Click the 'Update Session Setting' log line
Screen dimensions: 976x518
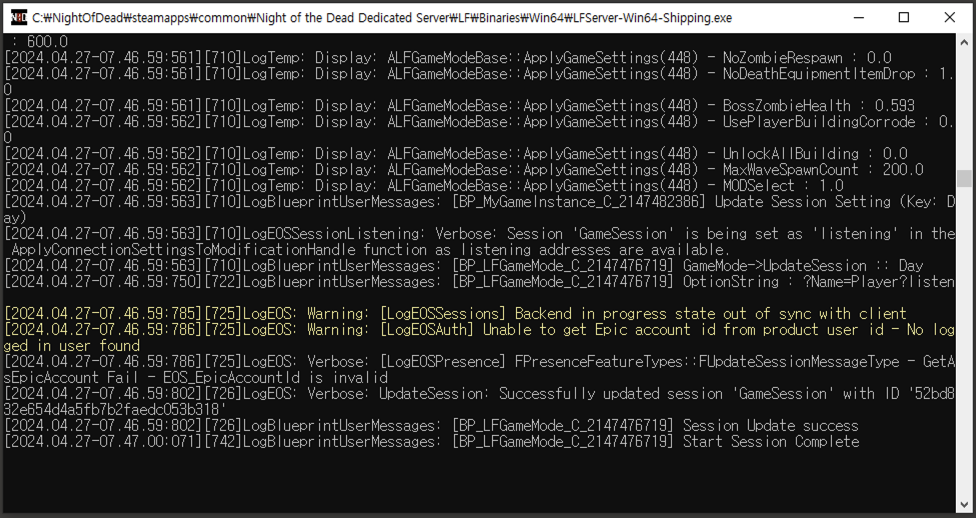pos(479,202)
